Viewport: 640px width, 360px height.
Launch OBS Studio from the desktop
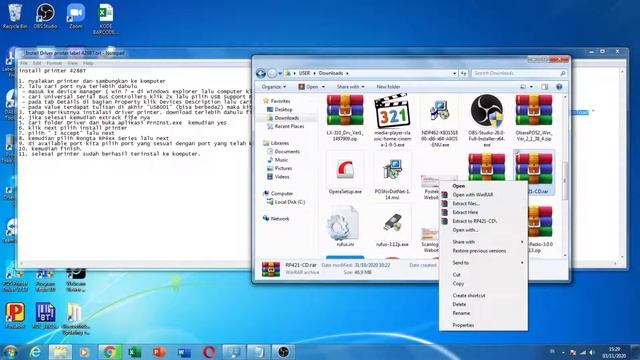(x=45, y=16)
